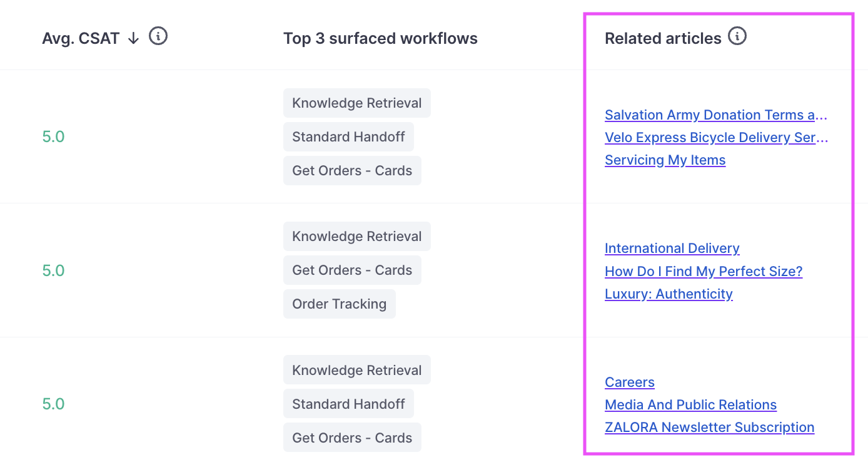Select Order Tracking workflow tag
This screenshot has height=467, width=868.
[x=340, y=304]
